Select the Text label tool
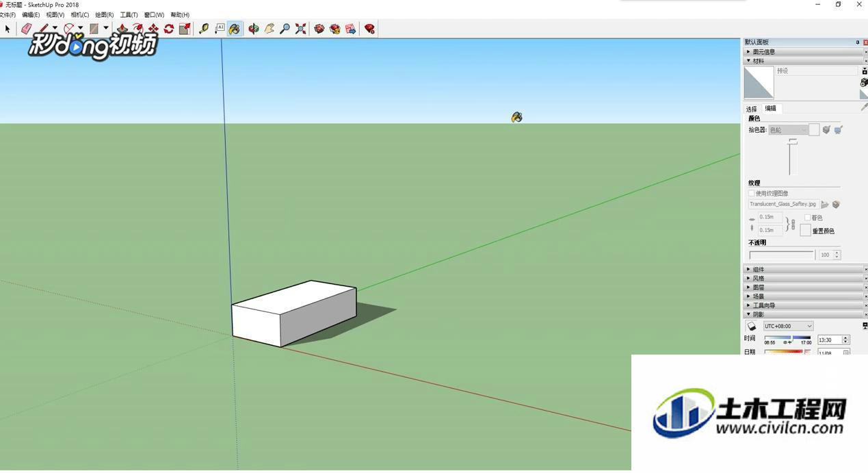868x473 pixels. point(220,29)
